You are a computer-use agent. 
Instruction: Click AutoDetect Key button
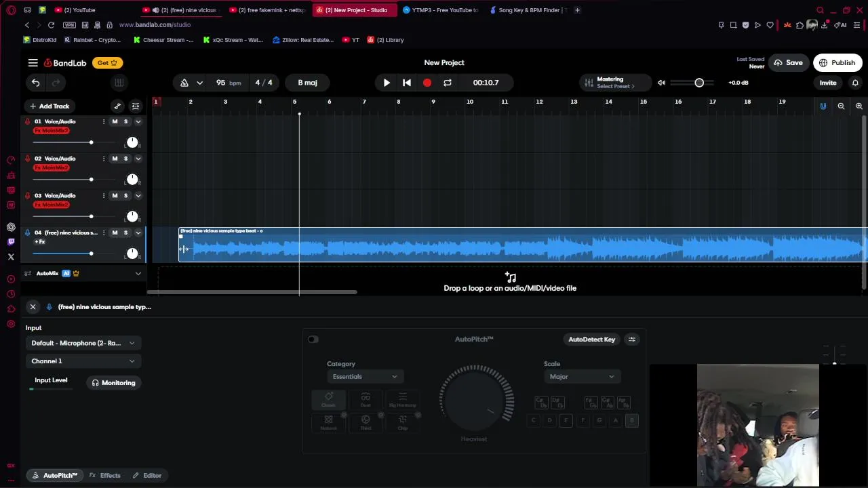(x=591, y=340)
